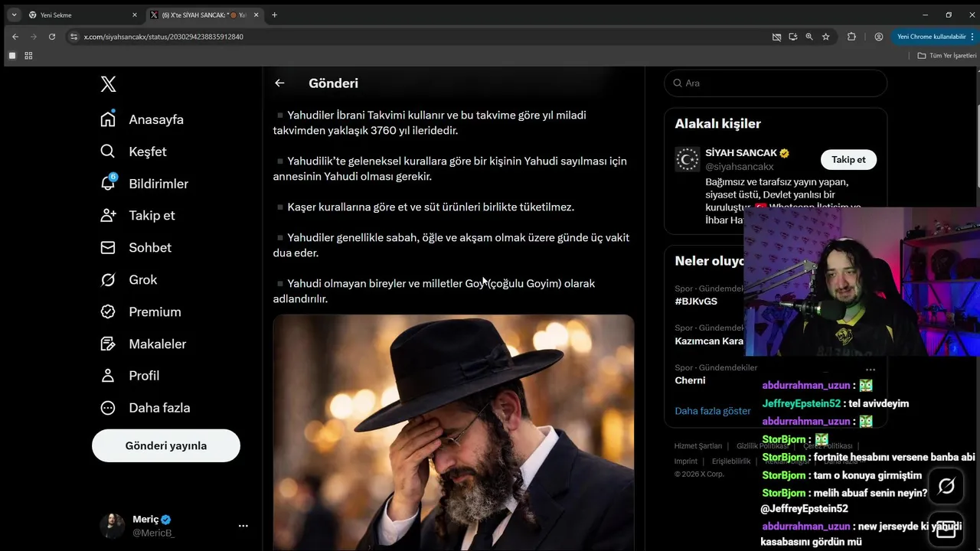
Task: Open Makaleler articles icon
Action: [x=108, y=344]
